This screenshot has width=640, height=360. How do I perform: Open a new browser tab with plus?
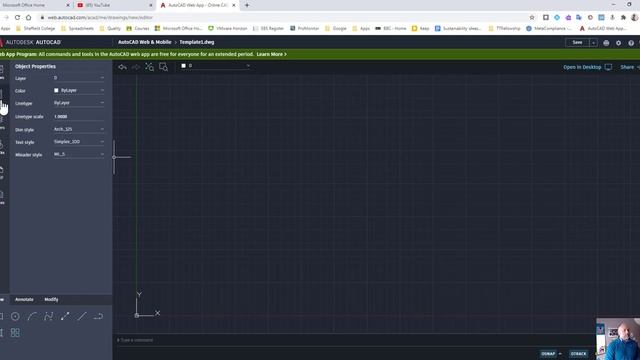[x=247, y=5]
